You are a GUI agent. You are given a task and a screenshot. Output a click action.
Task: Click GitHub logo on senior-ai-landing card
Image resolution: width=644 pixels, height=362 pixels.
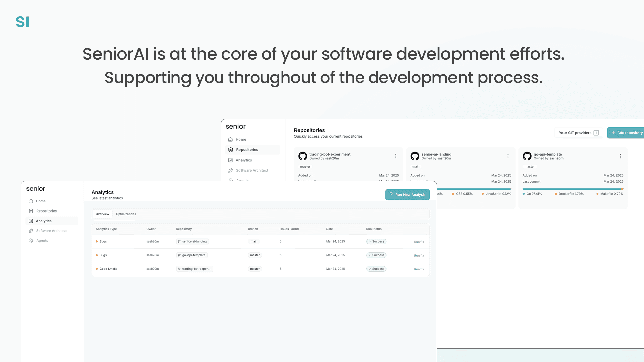click(415, 156)
